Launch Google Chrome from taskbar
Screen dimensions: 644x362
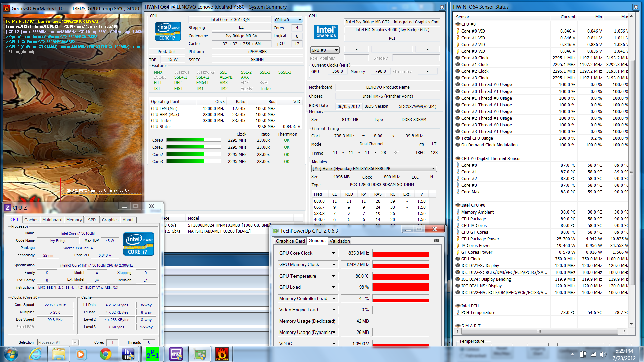[105, 354]
